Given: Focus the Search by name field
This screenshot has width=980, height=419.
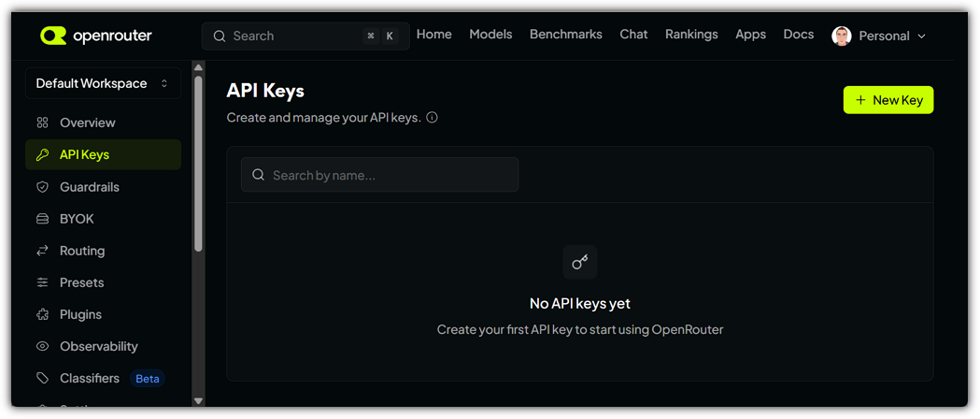Looking at the screenshot, I should click(379, 175).
